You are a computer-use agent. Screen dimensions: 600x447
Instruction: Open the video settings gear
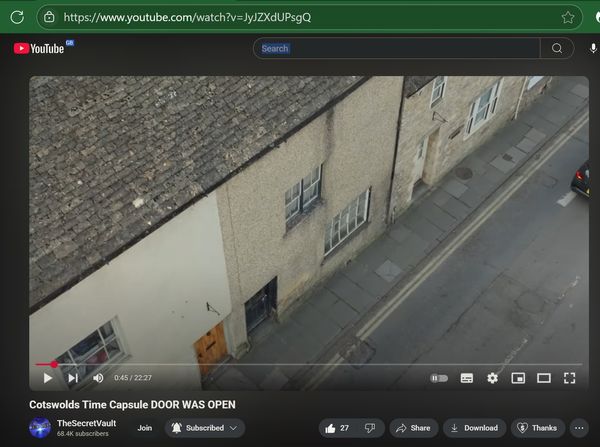coord(492,378)
